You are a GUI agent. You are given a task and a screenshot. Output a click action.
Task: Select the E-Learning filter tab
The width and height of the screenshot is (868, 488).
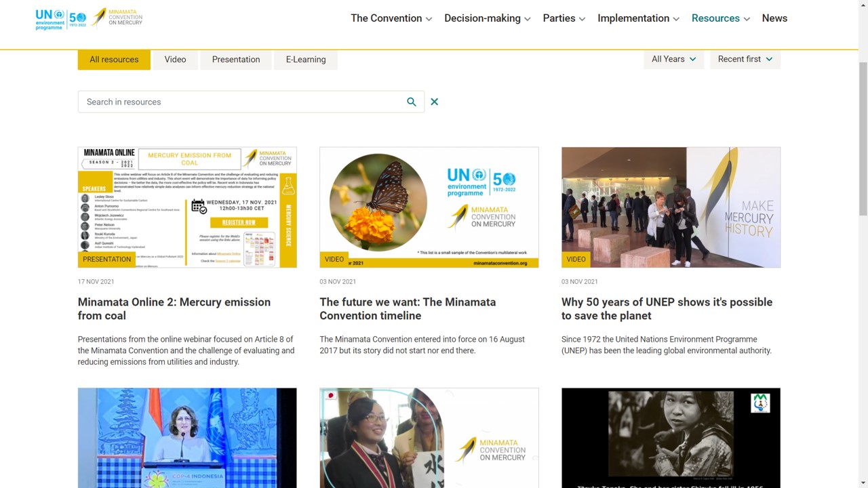pos(306,60)
